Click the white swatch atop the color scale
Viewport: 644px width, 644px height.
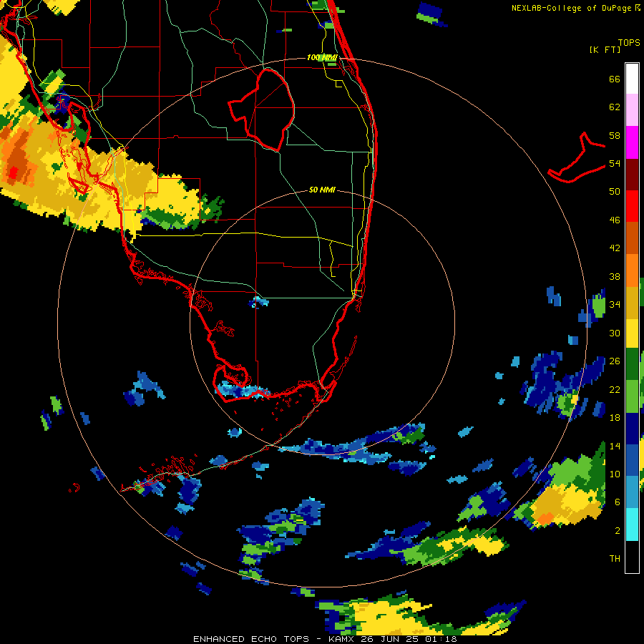632,79
